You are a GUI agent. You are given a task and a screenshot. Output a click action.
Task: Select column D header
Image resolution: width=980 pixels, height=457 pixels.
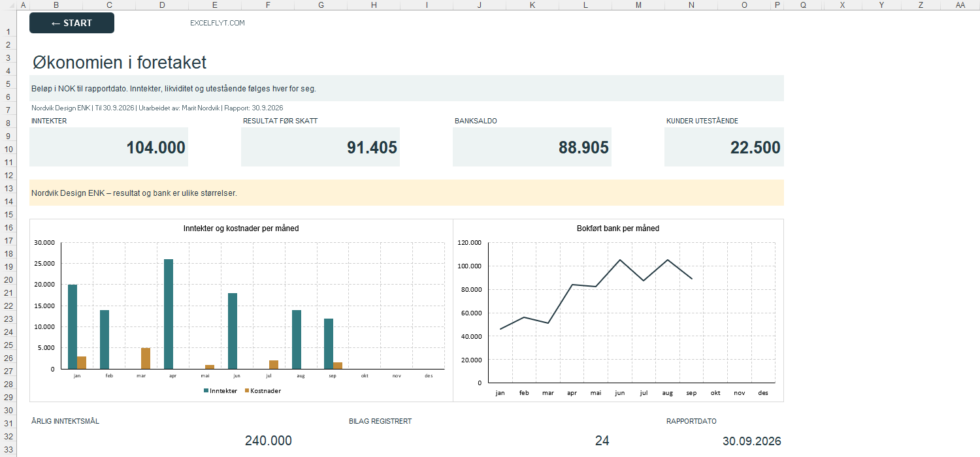(x=162, y=5)
